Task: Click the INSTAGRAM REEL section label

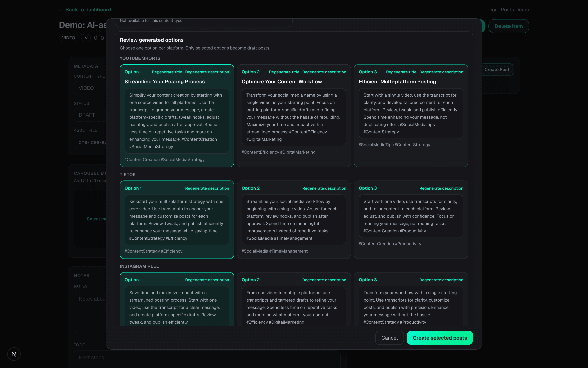Action: (139, 266)
